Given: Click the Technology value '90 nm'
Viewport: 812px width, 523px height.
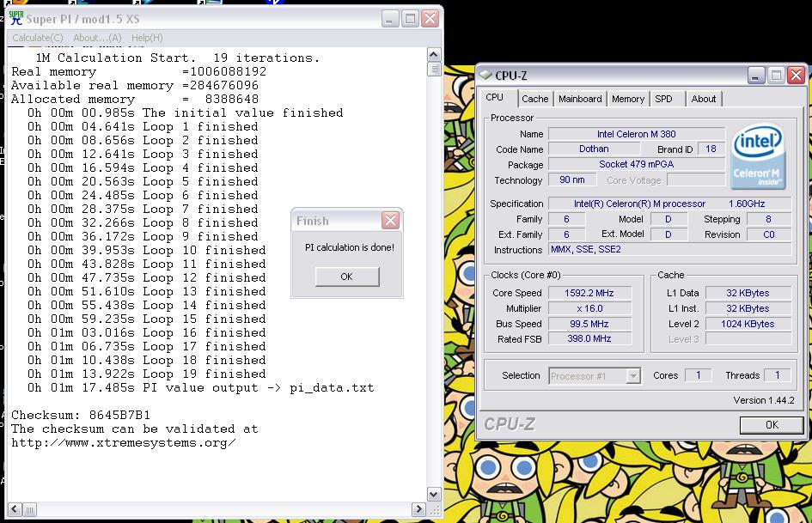Looking at the screenshot, I should tap(572, 179).
